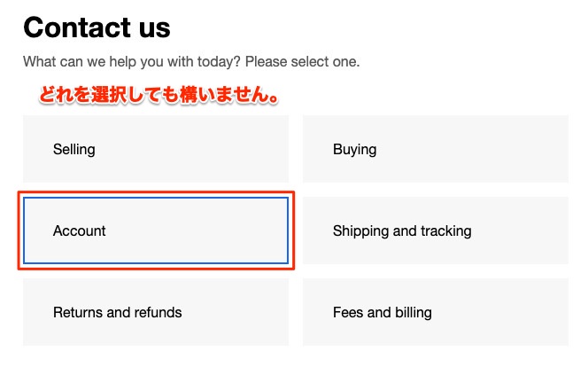This screenshot has width=588, height=367.
Task: Select Returns and refunds
Action: [156, 312]
